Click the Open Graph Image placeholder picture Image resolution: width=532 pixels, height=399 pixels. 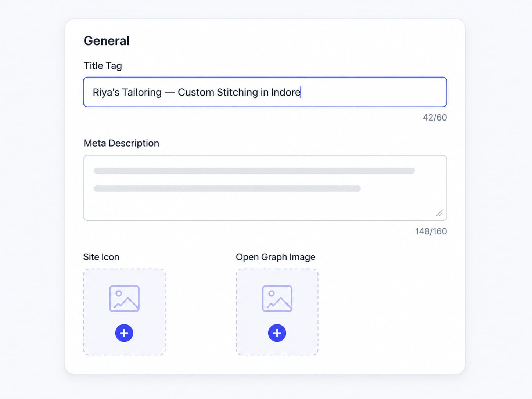(277, 298)
